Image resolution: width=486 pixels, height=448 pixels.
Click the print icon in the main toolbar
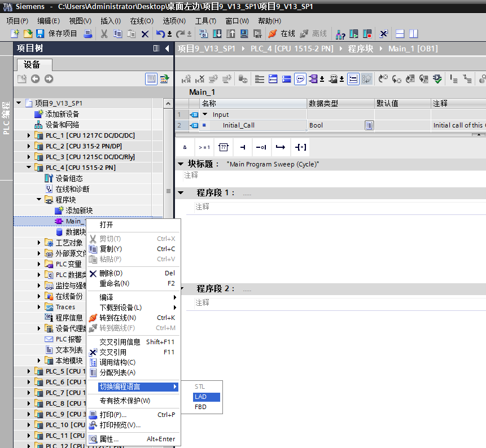pyautogui.click(x=88, y=33)
